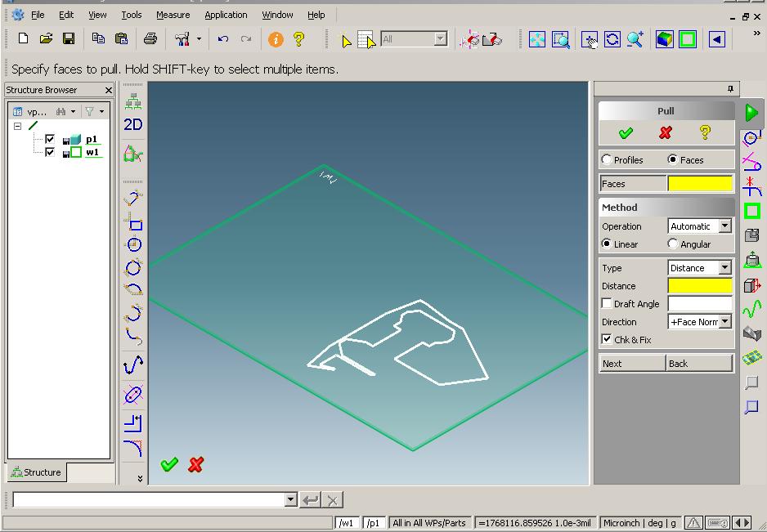
Task: Undo the last action
Action: pos(223,39)
